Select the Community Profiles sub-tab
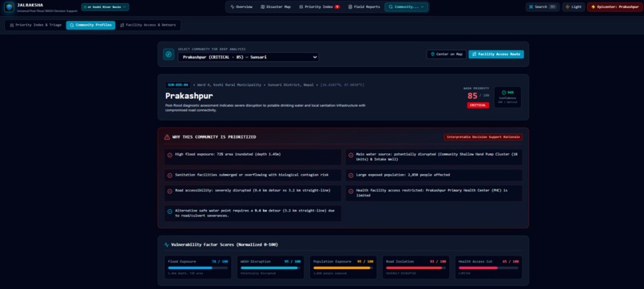Screen dimensions: 644x289 click(x=91, y=25)
